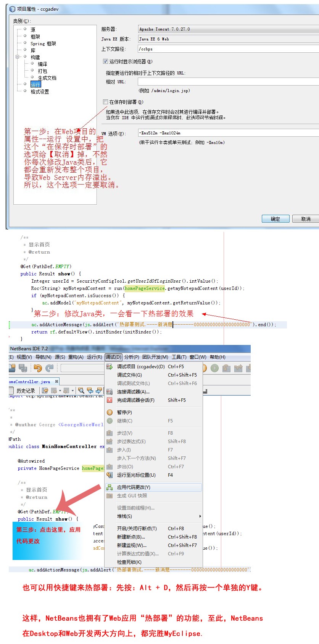Image resolution: width=319 pixels, height=644 pixels.
Task: Click the Run to Cursor icon beside 运行至光标位置
Action: tap(110, 475)
